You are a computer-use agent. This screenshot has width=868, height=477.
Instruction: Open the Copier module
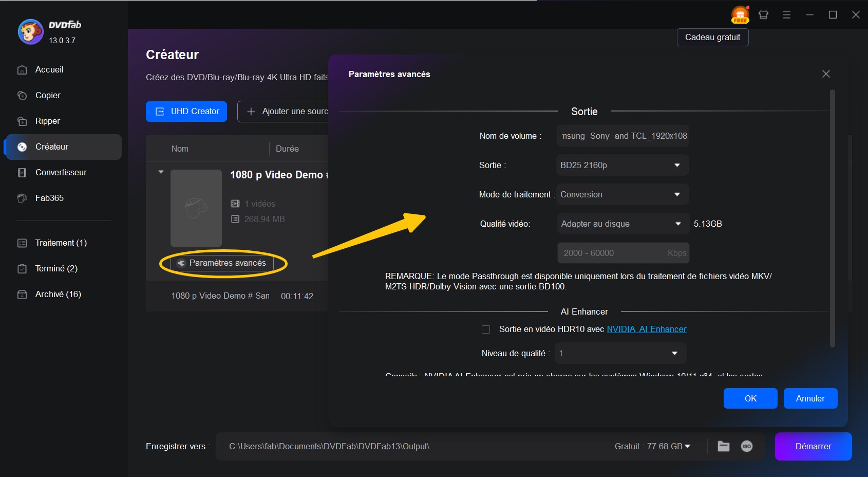pos(48,95)
